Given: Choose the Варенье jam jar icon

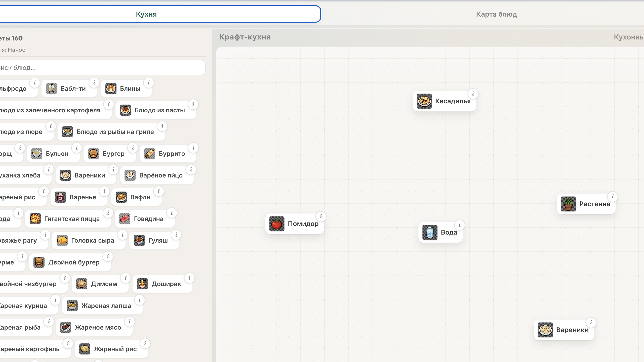Looking at the screenshot, I should click(60, 197).
